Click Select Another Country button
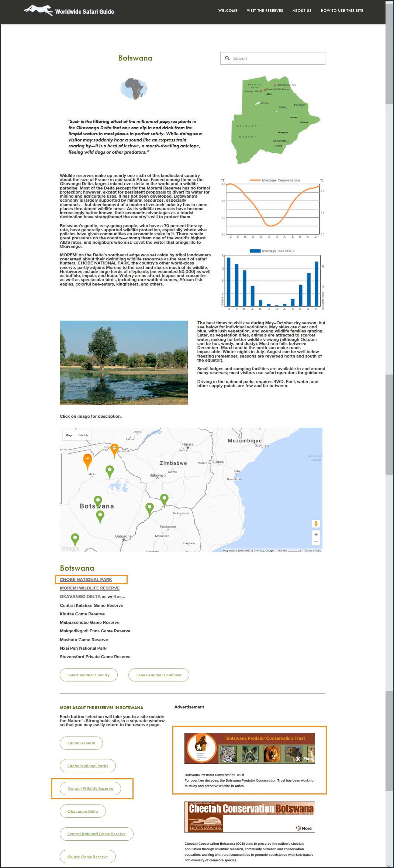 [x=89, y=675]
